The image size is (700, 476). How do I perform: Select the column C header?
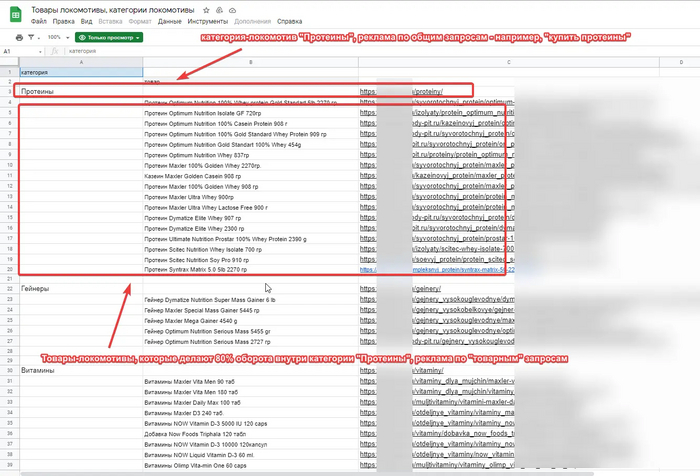point(508,63)
